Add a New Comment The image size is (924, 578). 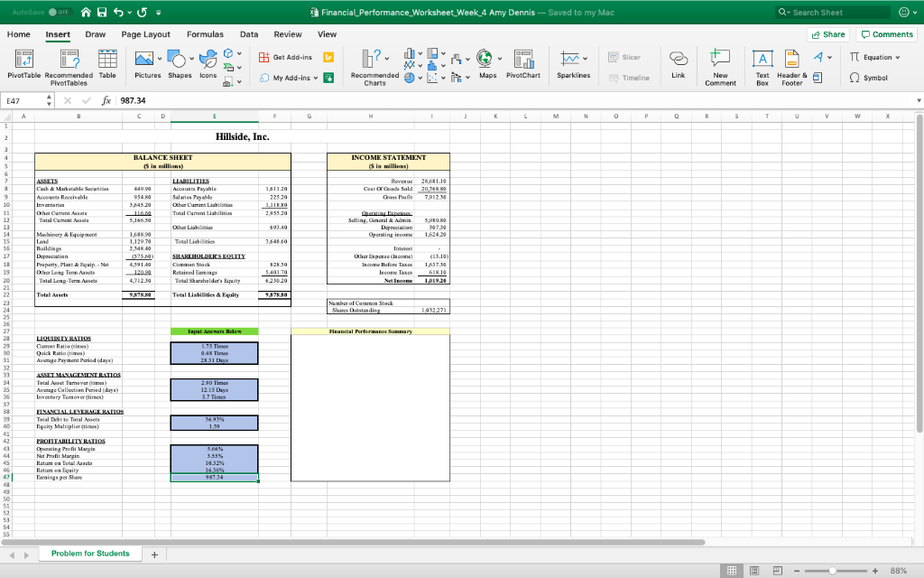[x=719, y=65]
